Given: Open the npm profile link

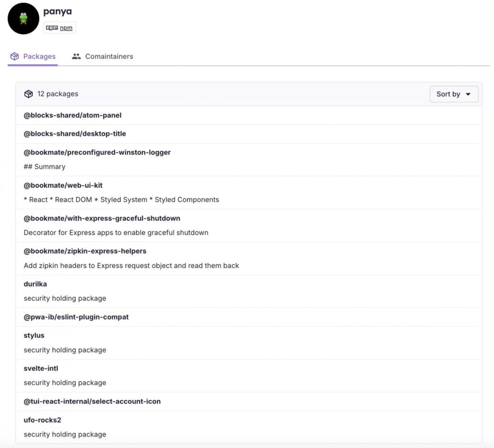Looking at the screenshot, I should [66, 27].
